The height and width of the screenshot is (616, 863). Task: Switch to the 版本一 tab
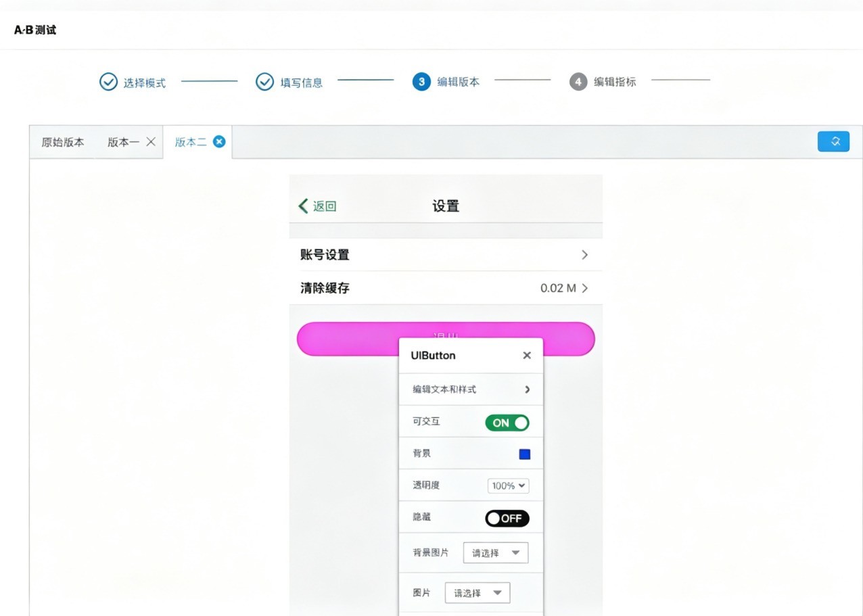(124, 142)
